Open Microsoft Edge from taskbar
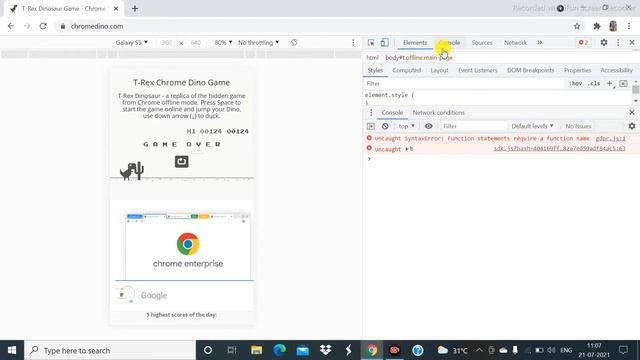Image resolution: width=640 pixels, height=360 pixels. click(280, 350)
